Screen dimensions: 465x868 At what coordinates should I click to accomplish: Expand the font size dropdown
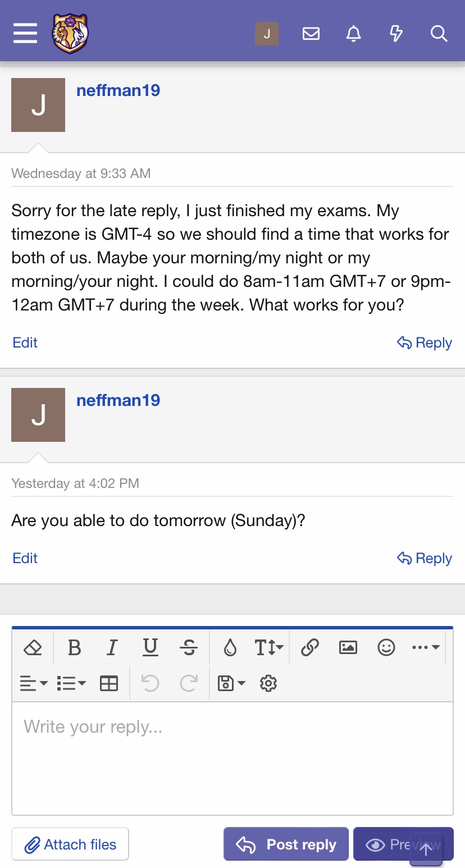coord(269,648)
